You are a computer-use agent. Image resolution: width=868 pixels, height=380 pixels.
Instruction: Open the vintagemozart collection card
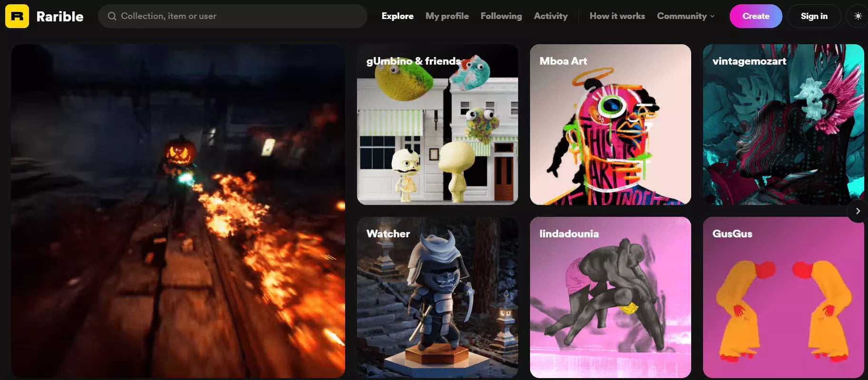pos(783,124)
